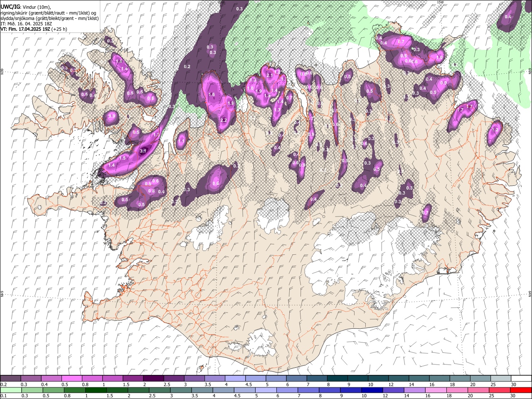Click the '3.1' precipitation value on the map

(143, 151)
